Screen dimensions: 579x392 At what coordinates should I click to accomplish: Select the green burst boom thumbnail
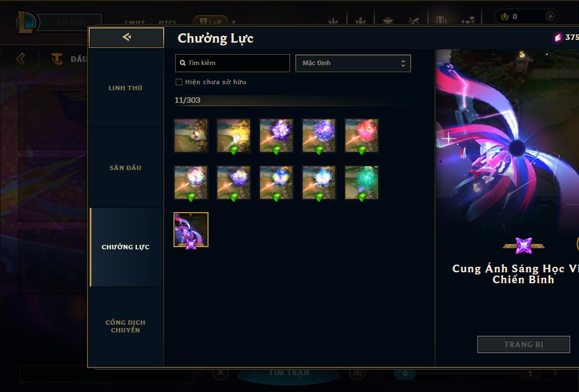pos(362,183)
